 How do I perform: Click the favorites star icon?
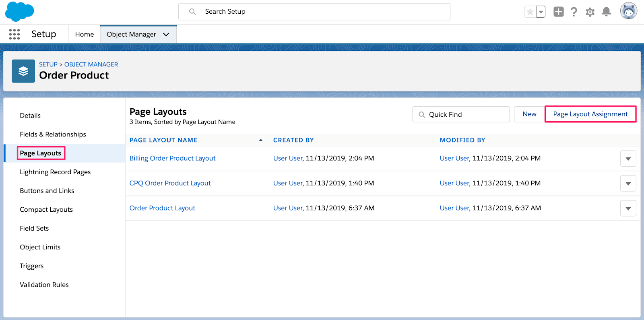[530, 12]
